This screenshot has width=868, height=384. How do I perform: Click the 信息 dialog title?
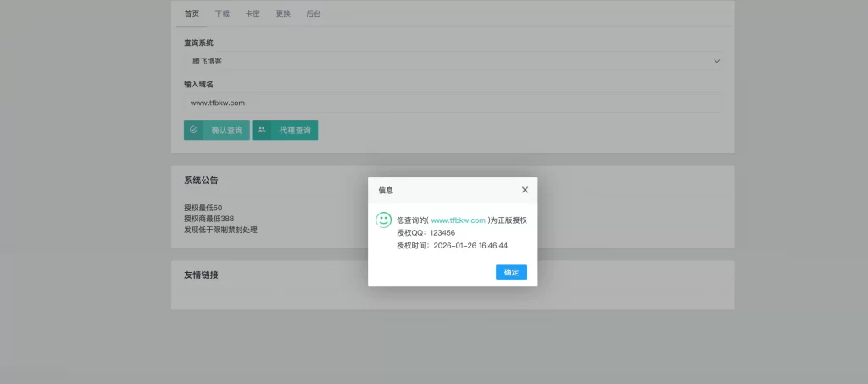tap(386, 190)
